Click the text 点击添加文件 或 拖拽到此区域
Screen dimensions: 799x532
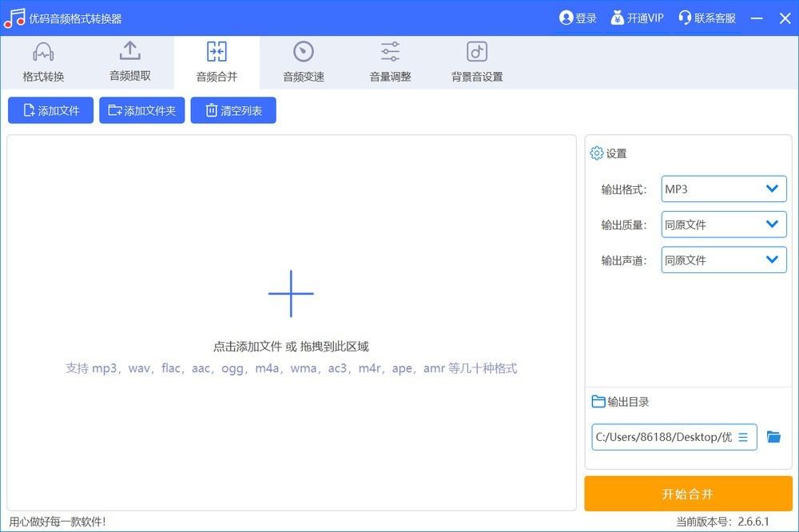pyautogui.click(x=291, y=347)
